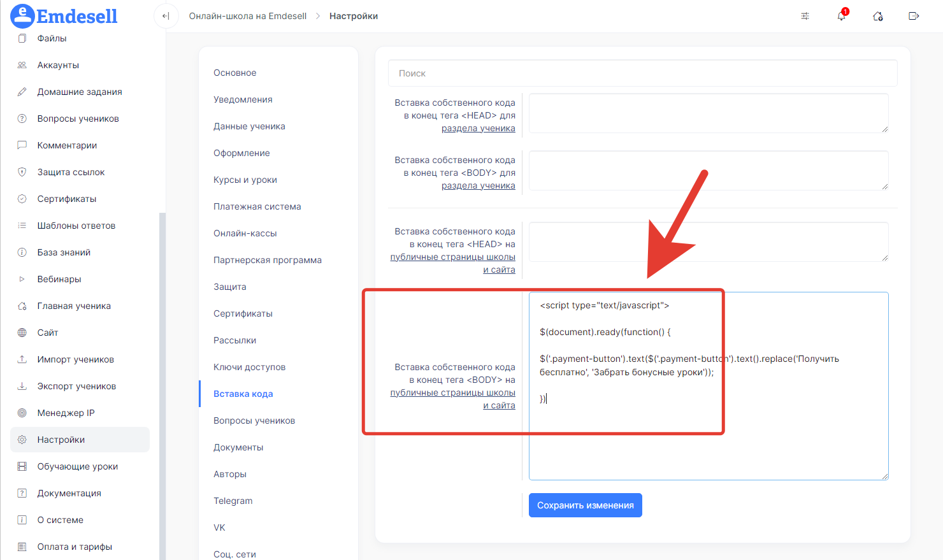The height and width of the screenshot is (560, 943).
Task: Collapse sidebar with the arrow button
Action: [x=166, y=16]
